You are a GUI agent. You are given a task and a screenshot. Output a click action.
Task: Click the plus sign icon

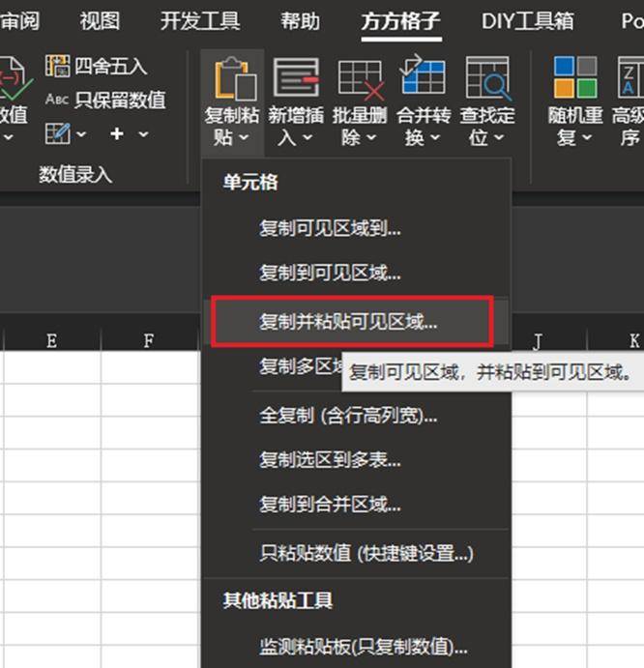pyautogui.click(x=117, y=133)
